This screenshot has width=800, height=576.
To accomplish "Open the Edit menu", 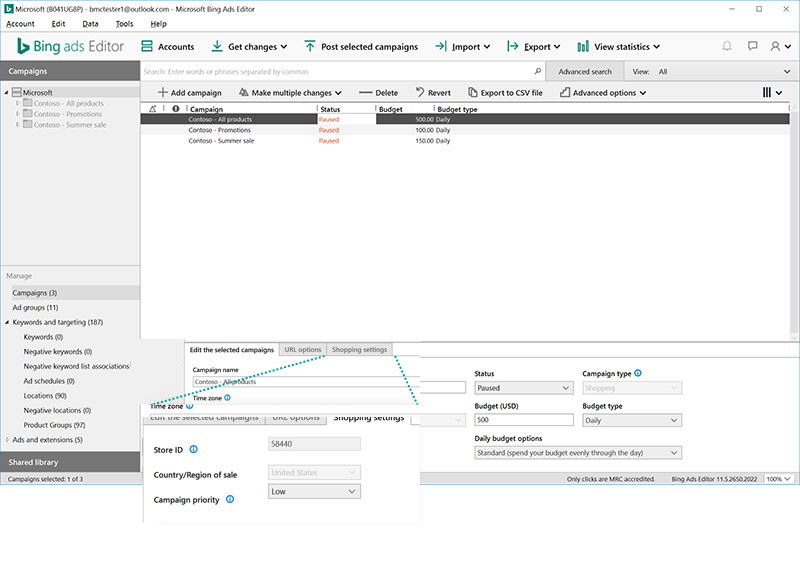I will click(58, 23).
